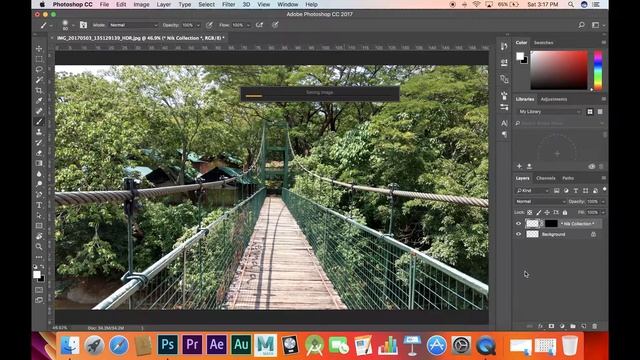Switch to the Channels tab
640x360 pixels.
pyautogui.click(x=546, y=178)
